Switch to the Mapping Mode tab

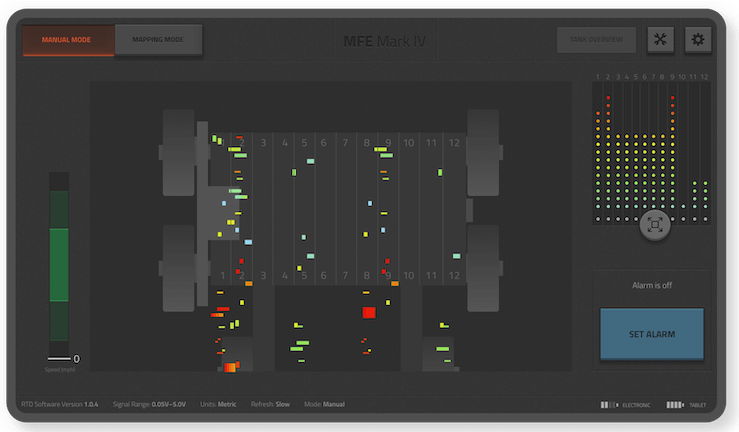pos(158,40)
